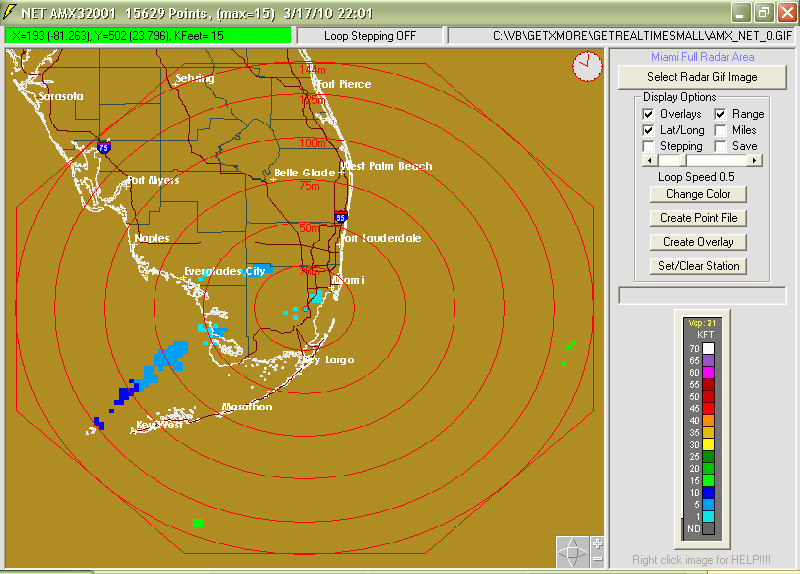Image resolution: width=800 pixels, height=574 pixels.
Task: Enable the Stepping checkbox
Action: [x=649, y=146]
